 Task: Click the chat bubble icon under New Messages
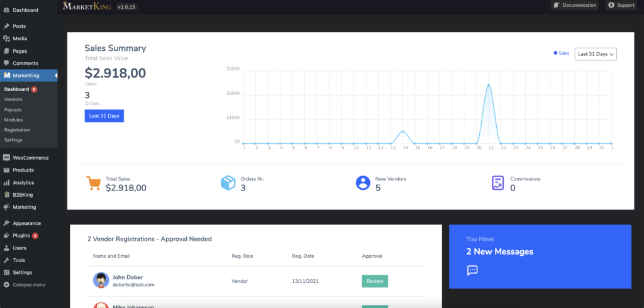tap(472, 270)
